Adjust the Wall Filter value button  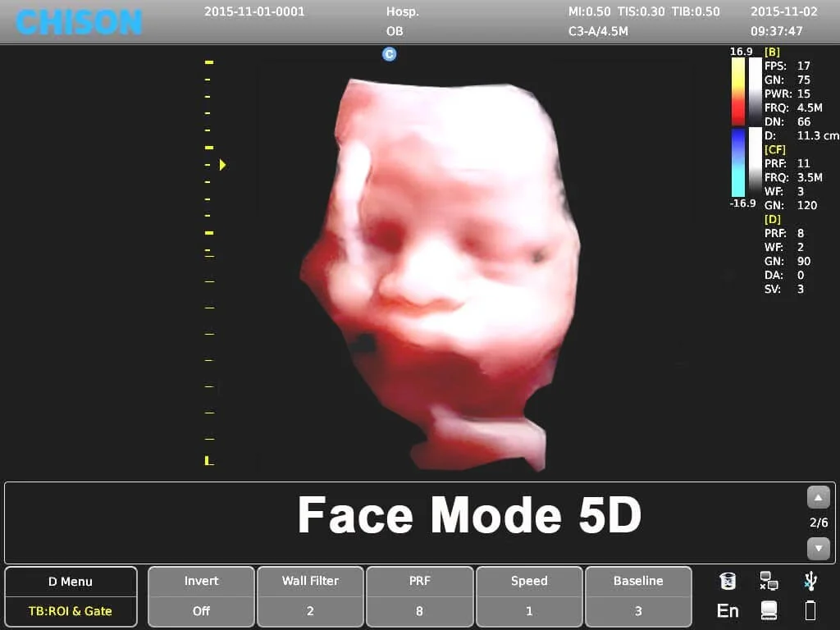pyautogui.click(x=310, y=596)
